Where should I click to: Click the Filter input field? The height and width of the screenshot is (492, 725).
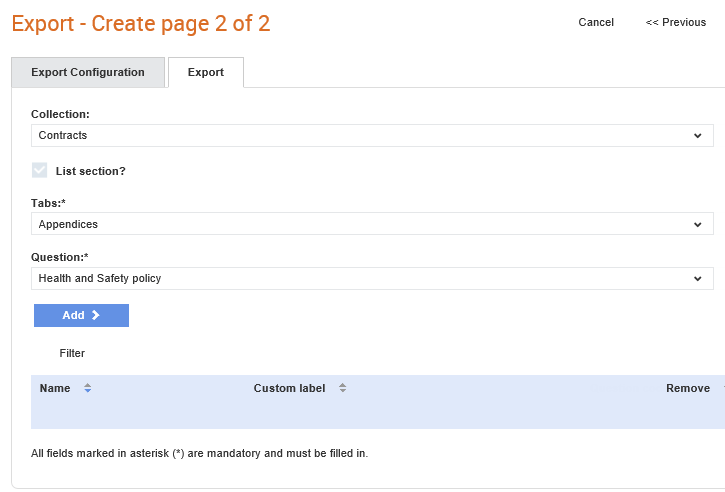(72, 353)
